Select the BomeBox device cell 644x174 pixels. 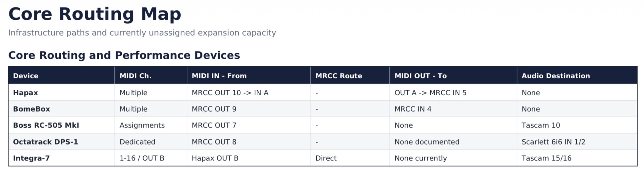tap(61, 109)
